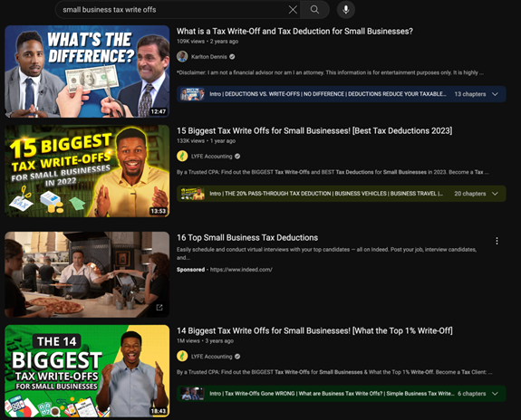Click verified badge beside Karlton Dennis

click(232, 57)
